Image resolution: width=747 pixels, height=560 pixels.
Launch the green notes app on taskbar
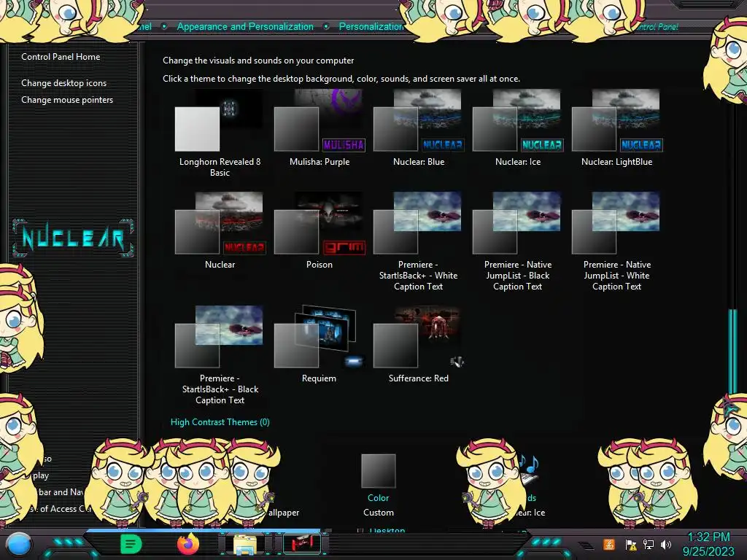pos(131,544)
